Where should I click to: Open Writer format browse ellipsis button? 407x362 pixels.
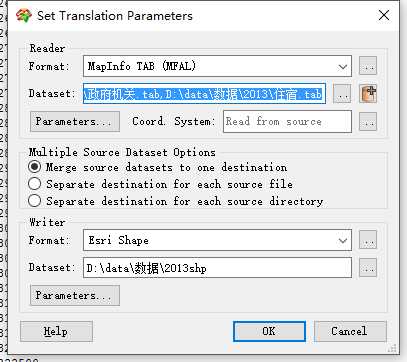click(368, 240)
